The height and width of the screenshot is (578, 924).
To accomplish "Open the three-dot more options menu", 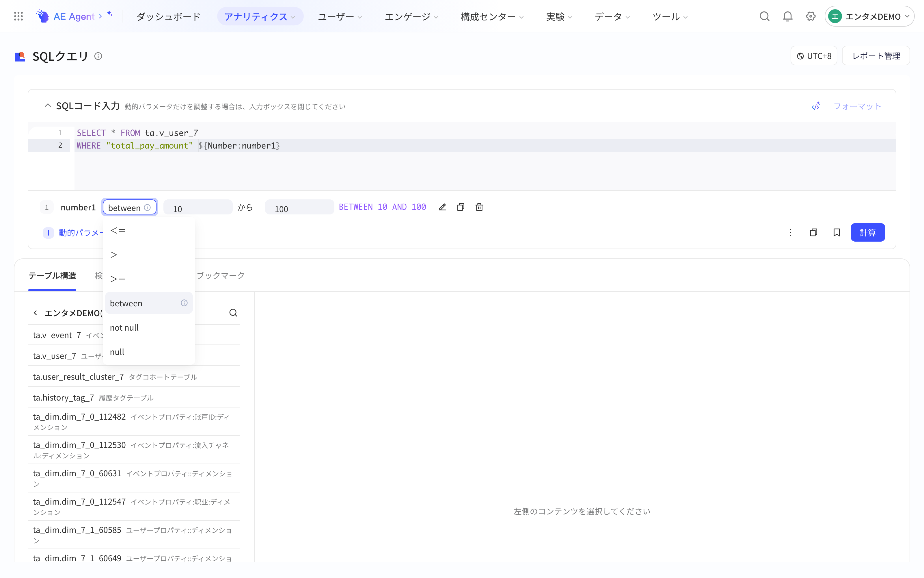I will pos(790,232).
